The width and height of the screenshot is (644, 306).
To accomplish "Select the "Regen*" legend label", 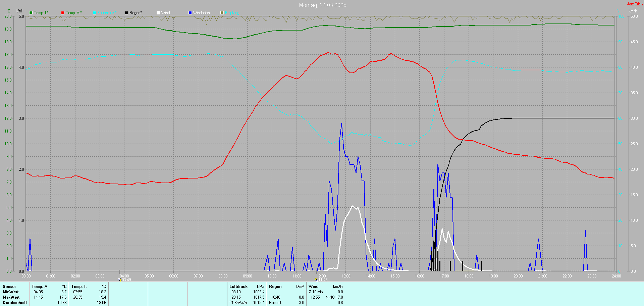I will 136,13.
